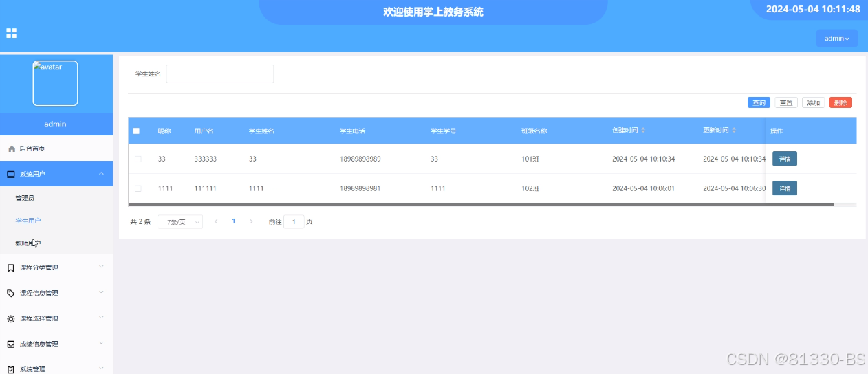Open the 7条/页 page size dropdown
The height and width of the screenshot is (374, 868).
(180, 222)
